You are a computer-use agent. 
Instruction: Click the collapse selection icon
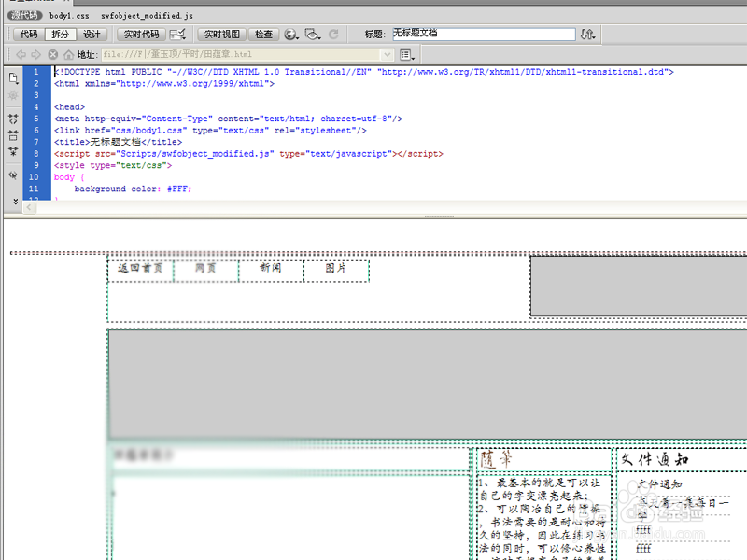pyautogui.click(x=13, y=135)
